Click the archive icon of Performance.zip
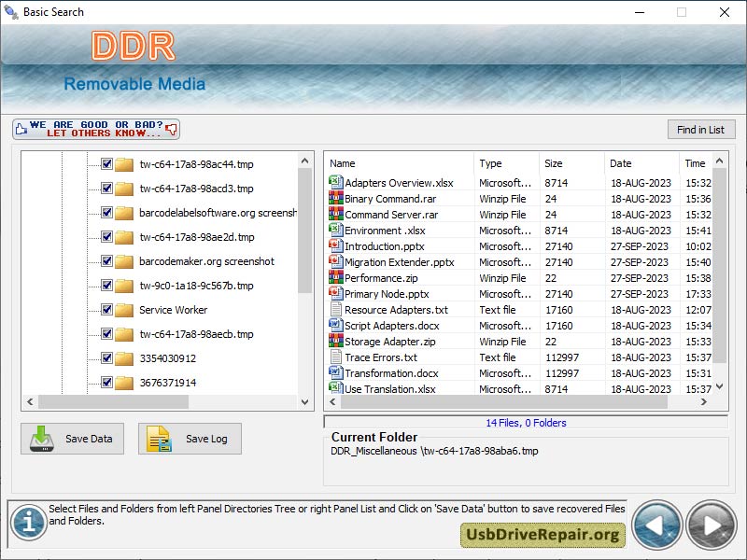Screen dimensions: 747x560 (336, 277)
